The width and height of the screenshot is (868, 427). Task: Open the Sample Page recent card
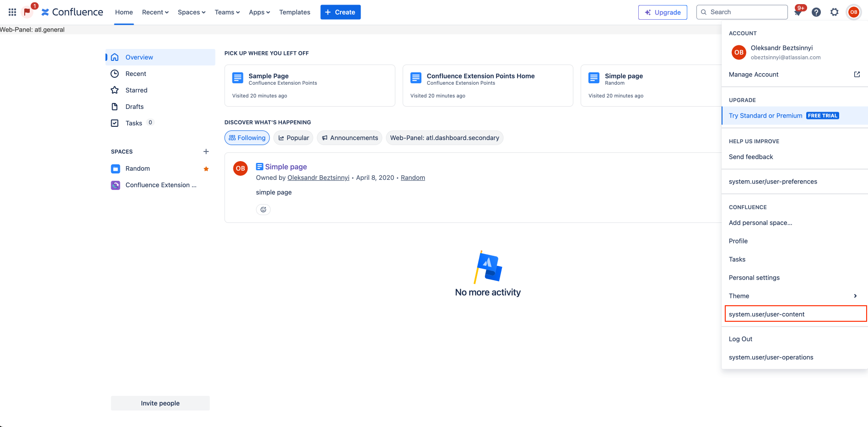(310, 86)
